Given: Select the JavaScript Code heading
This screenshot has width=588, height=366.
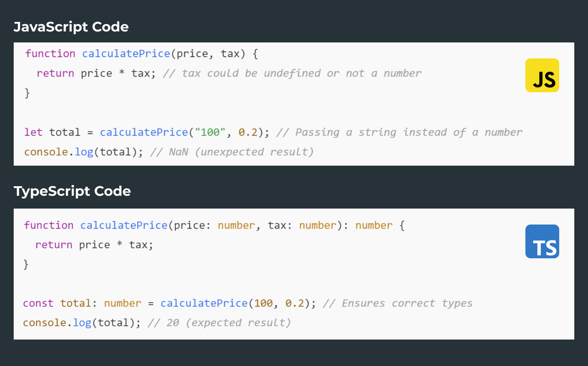Looking at the screenshot, I should point(71,27).
